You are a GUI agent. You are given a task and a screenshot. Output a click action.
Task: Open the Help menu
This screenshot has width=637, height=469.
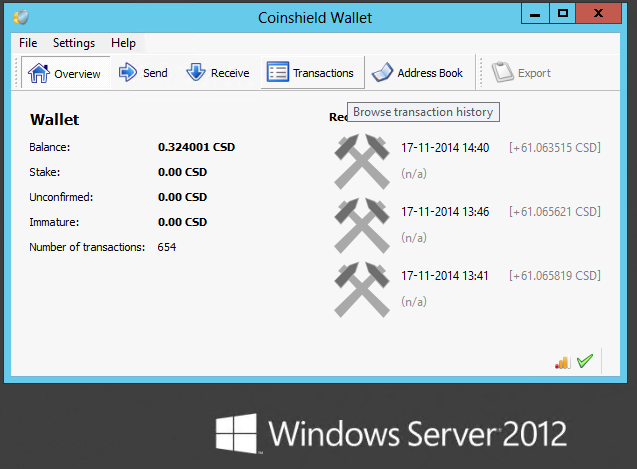point(124,43)
